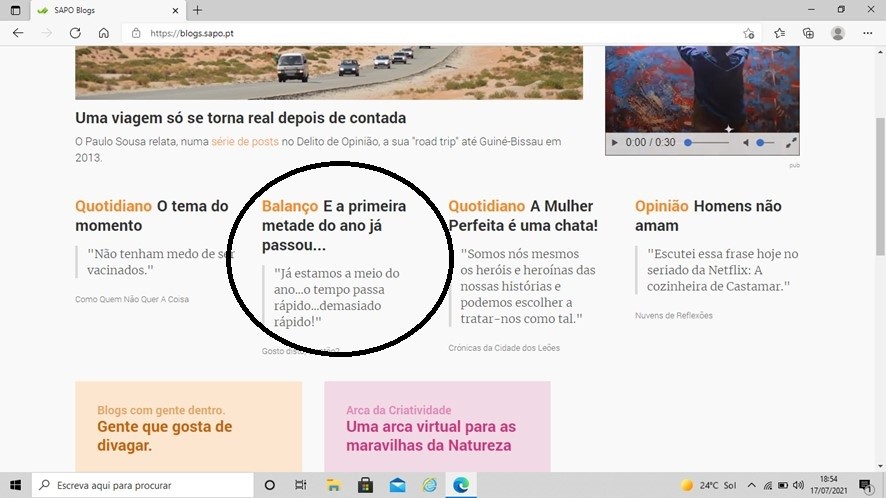The image size is (886, 498).
Task: Open the browser home page
Action: click(x=103, y=33)
